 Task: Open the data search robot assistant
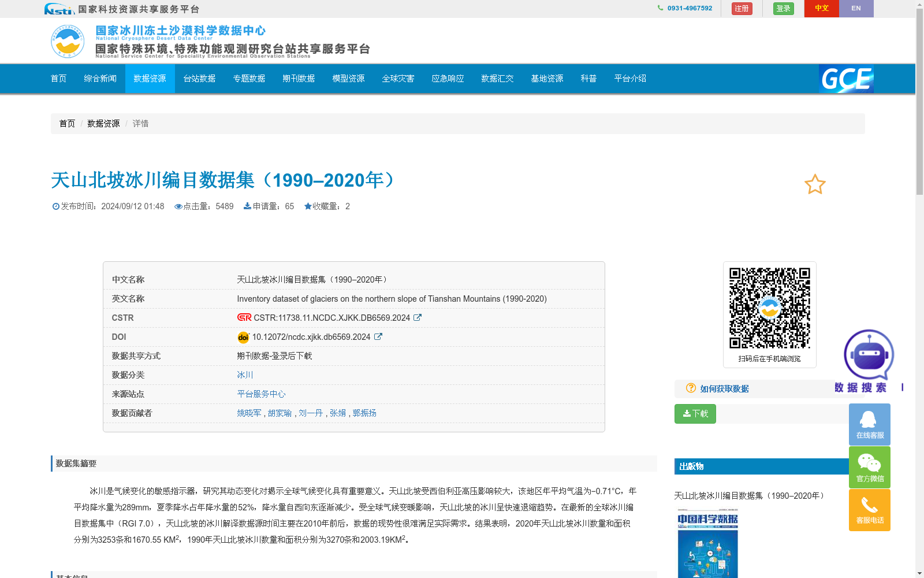tap(868, 361)
